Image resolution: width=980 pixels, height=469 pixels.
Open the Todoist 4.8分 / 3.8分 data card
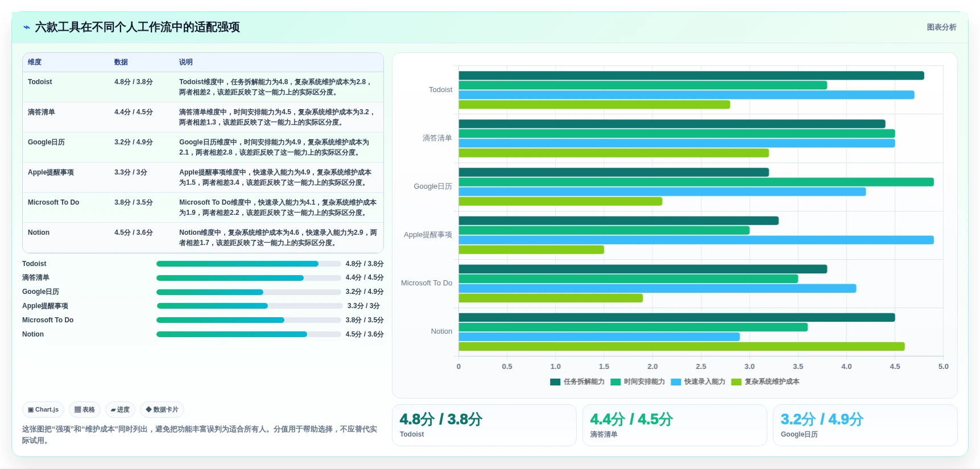[x=484, y=425]
